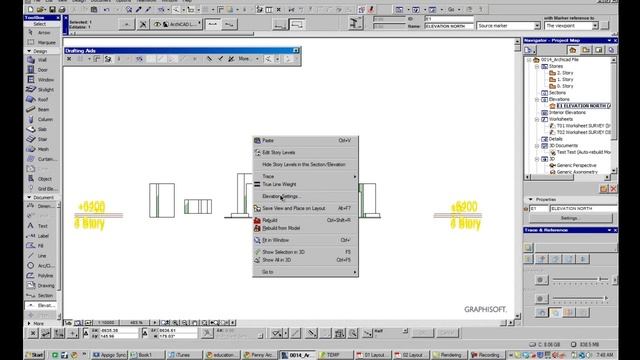The height and width of the screenshot is (360, 640).
Task: Select Generic Perspective in Navigator
Action: pos(576,165)
